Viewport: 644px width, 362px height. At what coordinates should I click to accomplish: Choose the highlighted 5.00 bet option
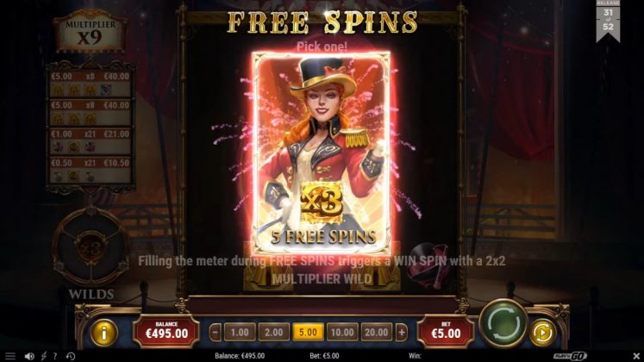coord(308,332)
